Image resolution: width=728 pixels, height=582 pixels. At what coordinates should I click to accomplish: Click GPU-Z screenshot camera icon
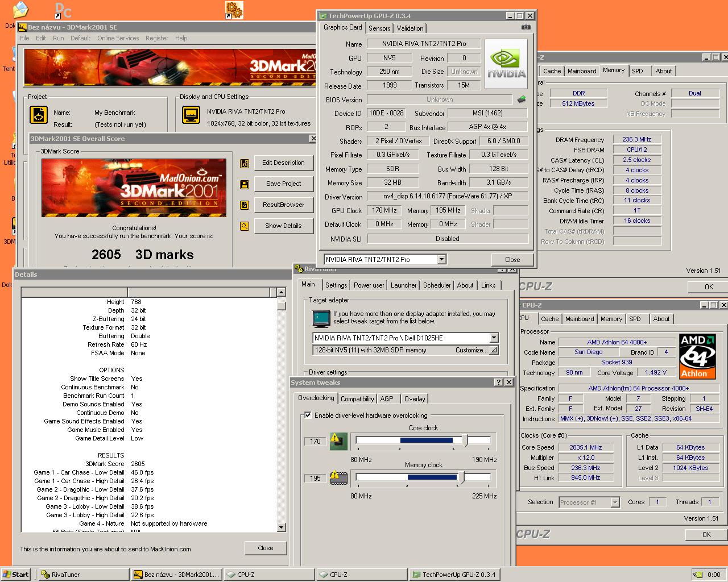pos(526,27)
